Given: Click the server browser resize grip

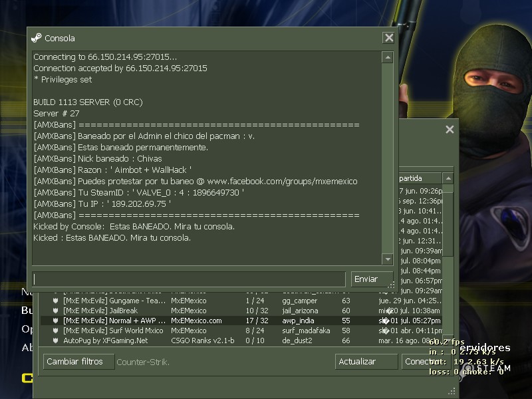Looking at the screenshot, I should pos(452,391).
